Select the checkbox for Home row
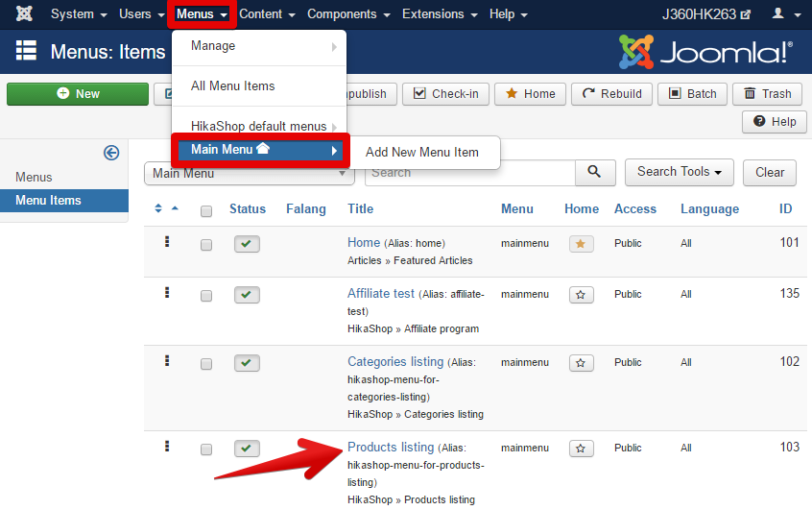Image resolution: width=812 pixels, height=510 pixels. (206, 245)
